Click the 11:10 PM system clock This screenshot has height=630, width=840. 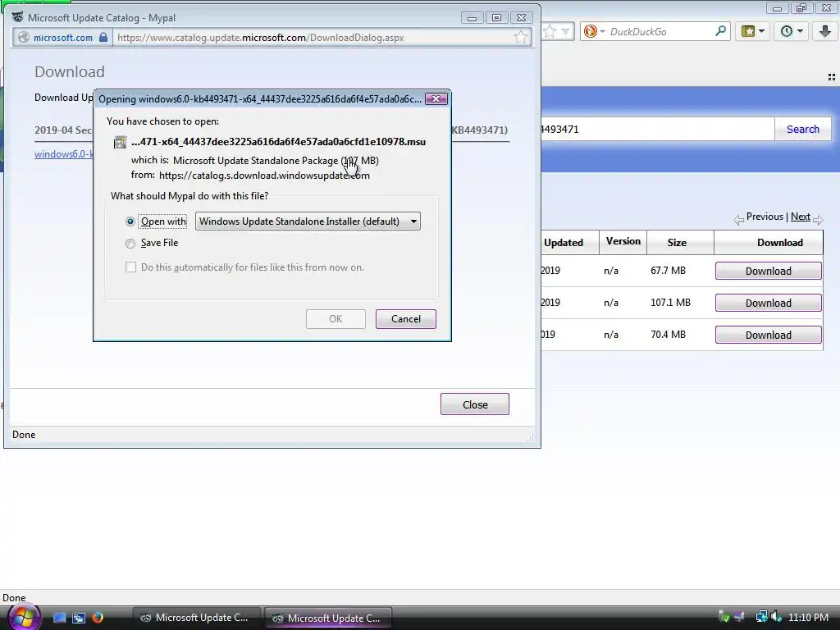tap(808, 618)
